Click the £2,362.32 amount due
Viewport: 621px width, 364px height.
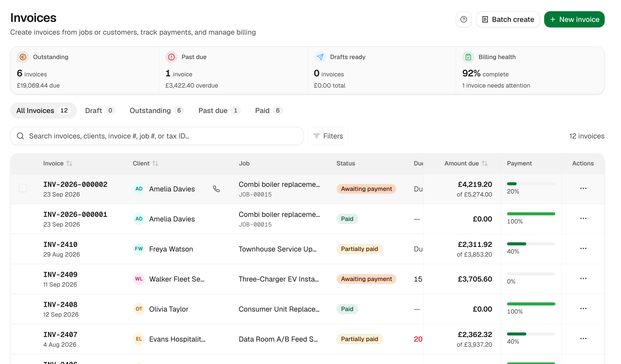tap(475, 335)
